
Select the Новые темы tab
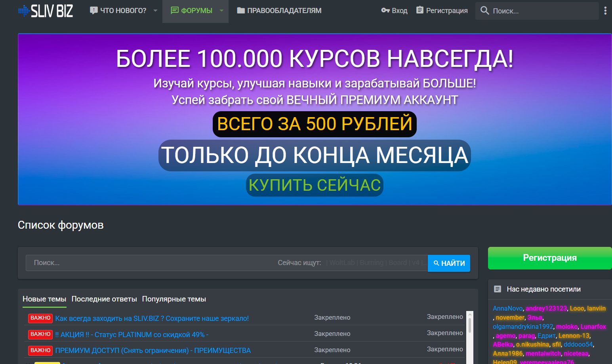(44, 299)
